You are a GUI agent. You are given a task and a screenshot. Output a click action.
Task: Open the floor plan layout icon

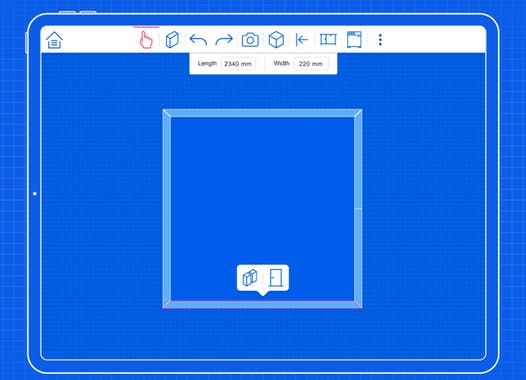click(x=328, y=40)
